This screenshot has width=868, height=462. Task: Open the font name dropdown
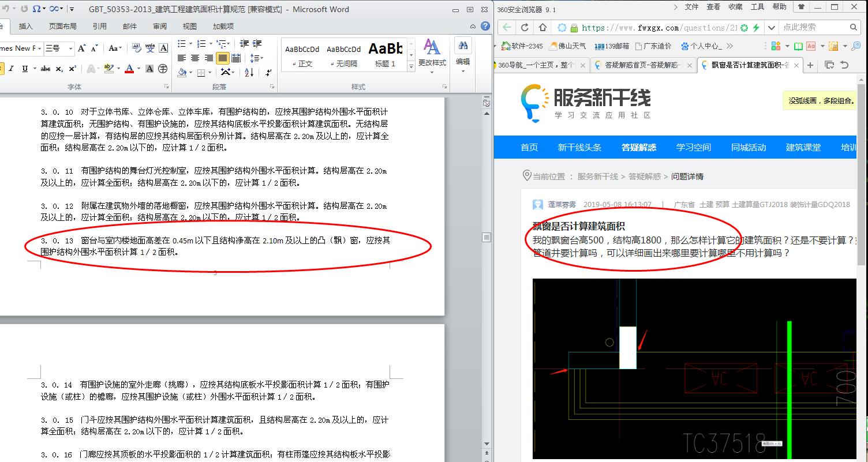click(x=39, y=48)
